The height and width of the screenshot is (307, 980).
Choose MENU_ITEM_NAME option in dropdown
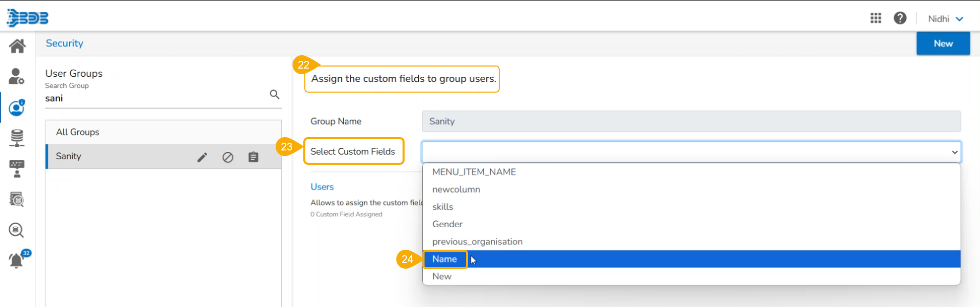474,172
